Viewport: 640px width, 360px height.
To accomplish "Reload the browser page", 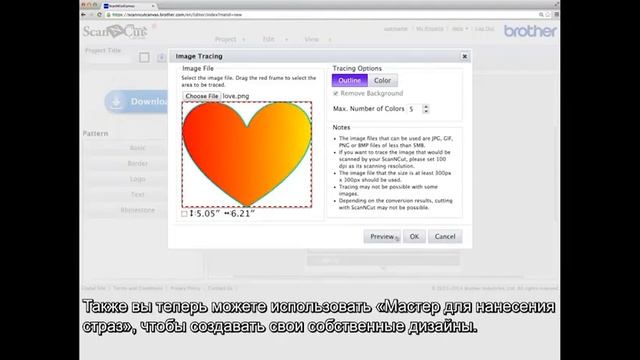I will coord(99,14).
